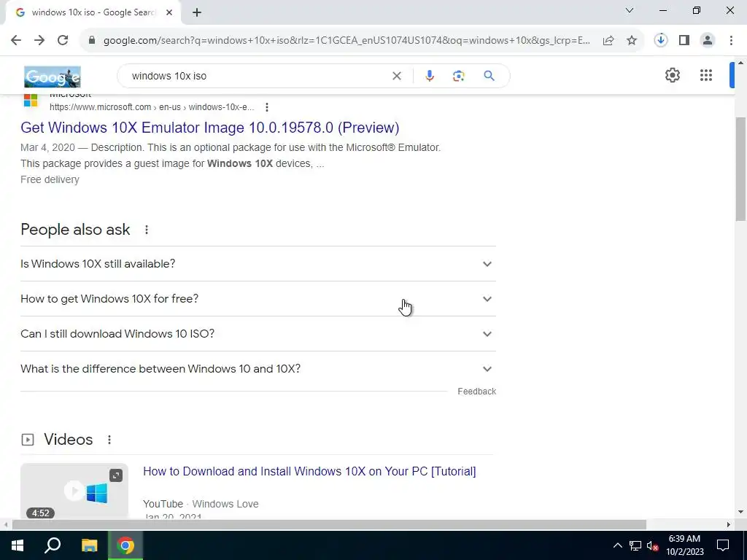Click the address bar URL

click(347, 41)
